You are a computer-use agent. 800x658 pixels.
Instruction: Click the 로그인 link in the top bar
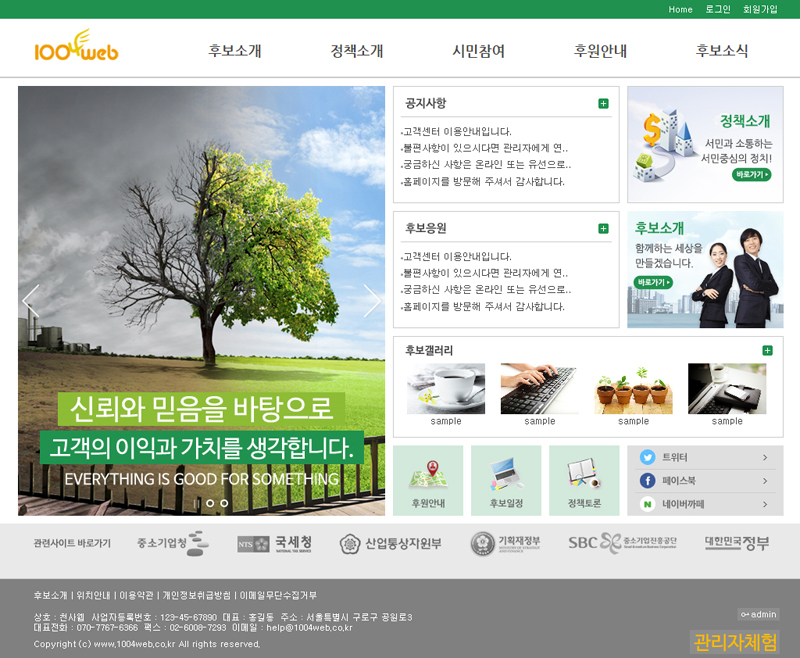(x=717, y=9)
